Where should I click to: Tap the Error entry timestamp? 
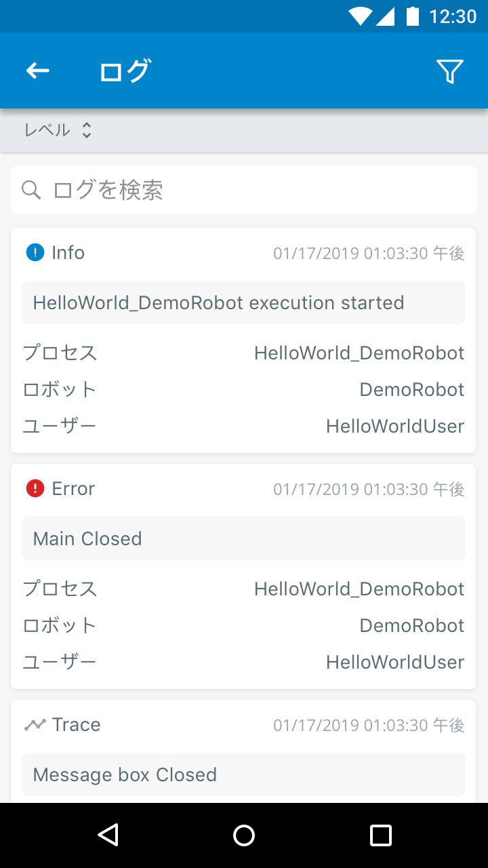(369, 489)
